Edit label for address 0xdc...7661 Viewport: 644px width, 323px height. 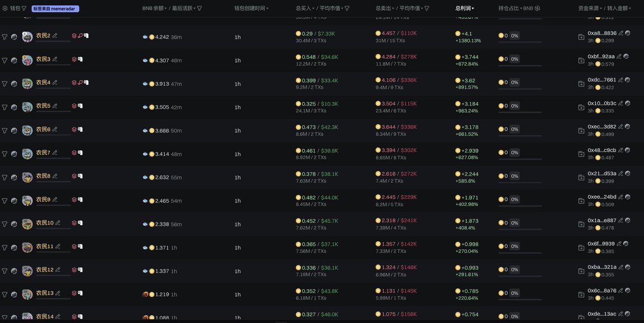point(621,80)
